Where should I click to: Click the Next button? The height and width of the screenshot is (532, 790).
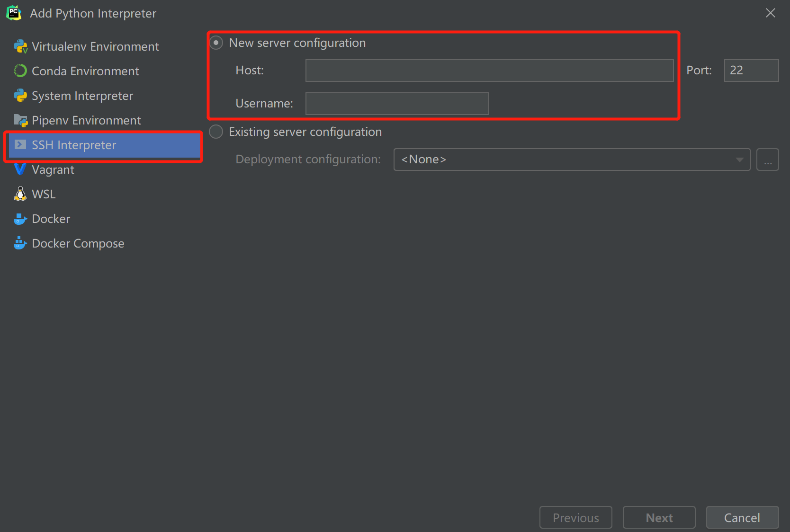[x=659, y=517]
